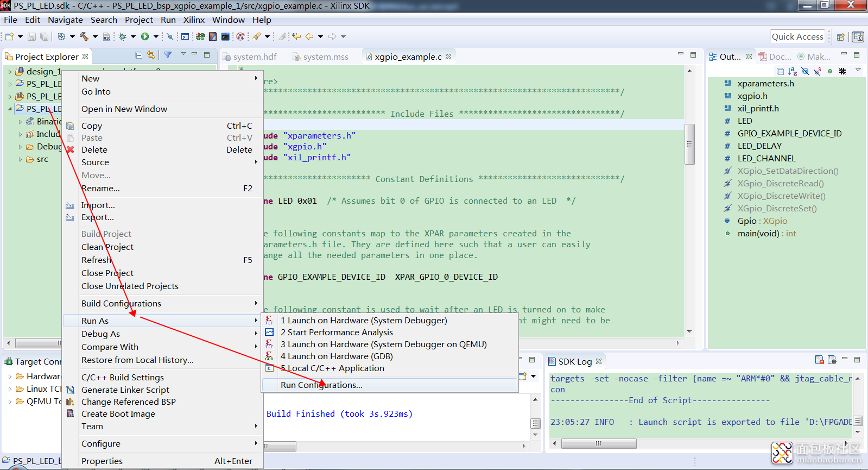Image resolution: width=868 pixels, height=470 pixels.
Task: Toggle the C/C++ perspective button
Action: click(858, 37)
